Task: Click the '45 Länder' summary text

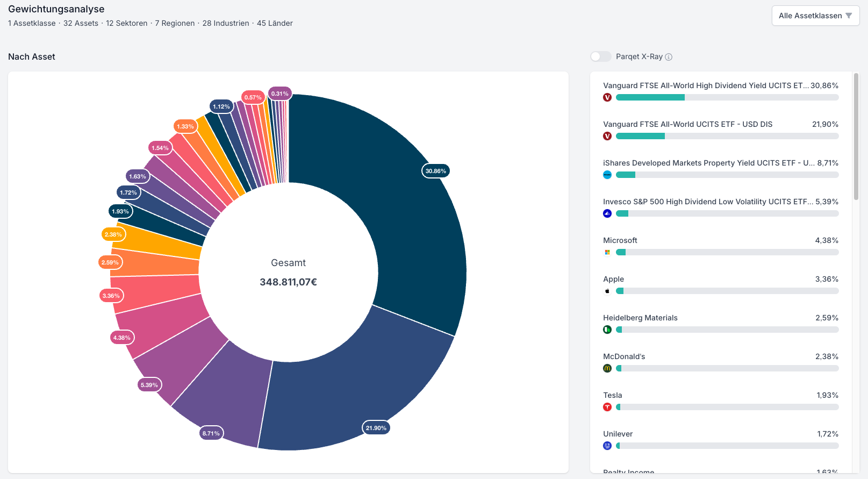Action: coord(275,23)
